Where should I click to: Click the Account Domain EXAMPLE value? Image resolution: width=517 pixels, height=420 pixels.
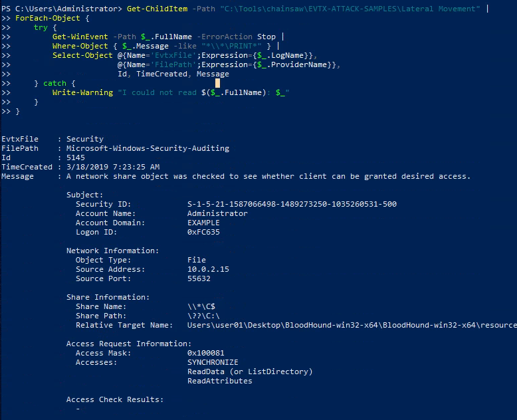(203, 223)
